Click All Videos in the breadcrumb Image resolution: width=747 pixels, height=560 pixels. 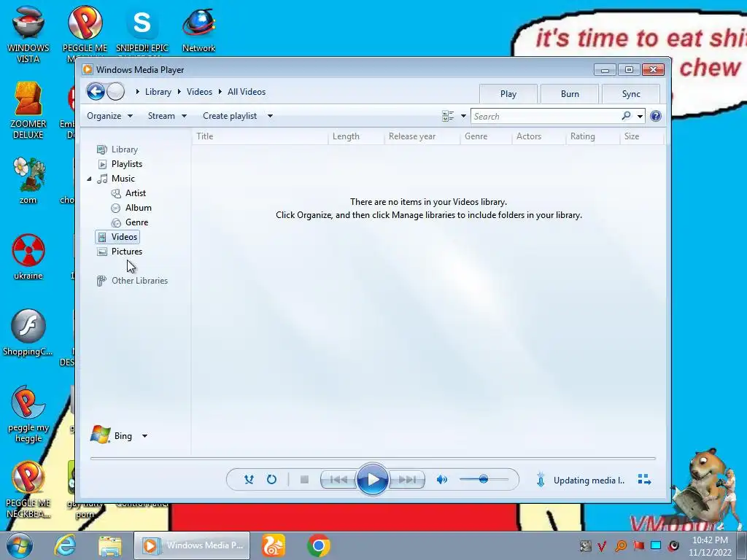click(247, 92)
